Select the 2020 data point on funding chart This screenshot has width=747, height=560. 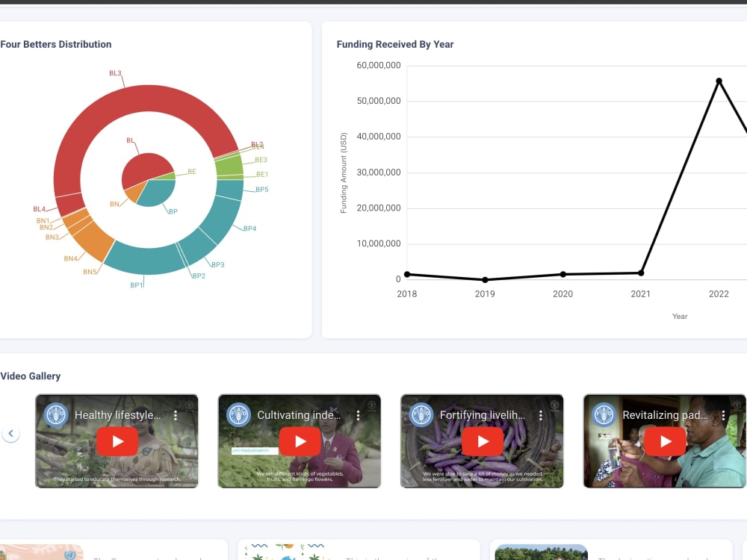pyautogui.click(x=563, y=274)
